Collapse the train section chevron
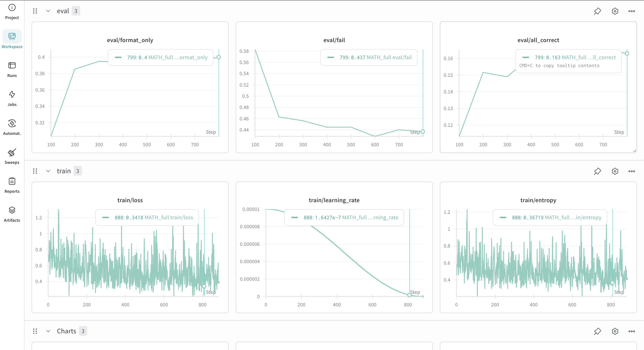The image size is (644, 350). coord(48,171)
